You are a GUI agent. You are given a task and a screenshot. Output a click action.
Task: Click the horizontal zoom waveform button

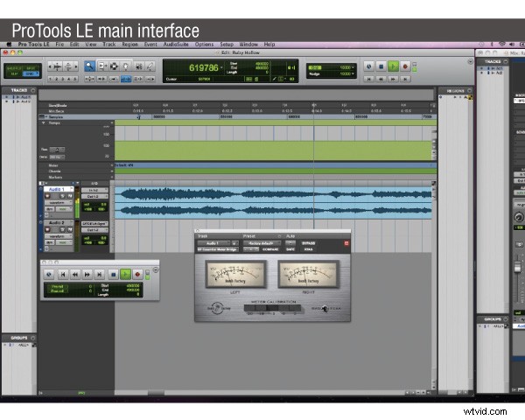[x=57, y=66]
